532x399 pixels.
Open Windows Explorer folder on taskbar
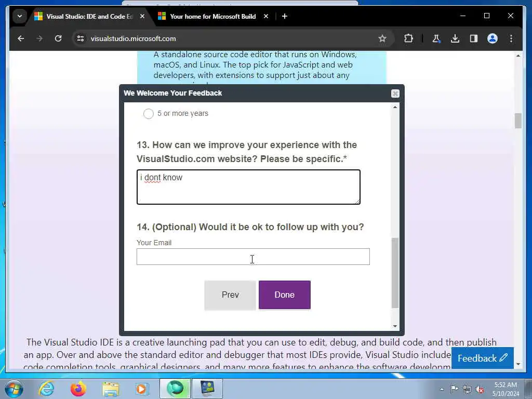point(111,389)
